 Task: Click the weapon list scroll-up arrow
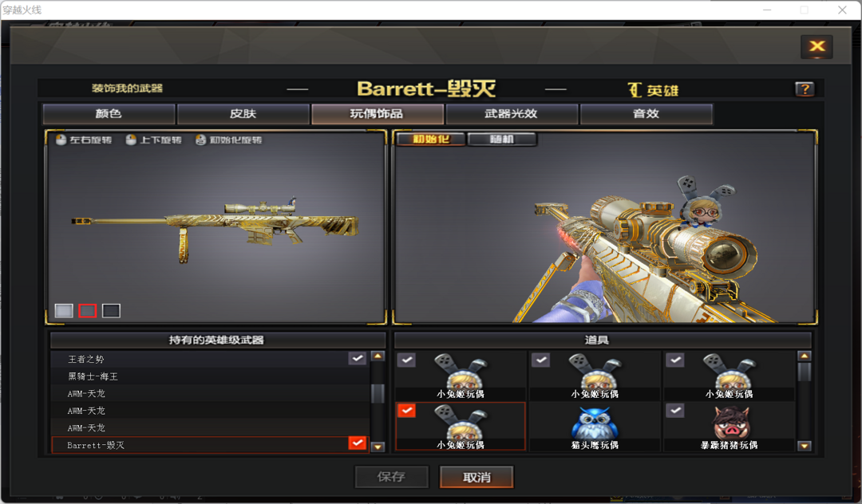(x=378, y=356)
